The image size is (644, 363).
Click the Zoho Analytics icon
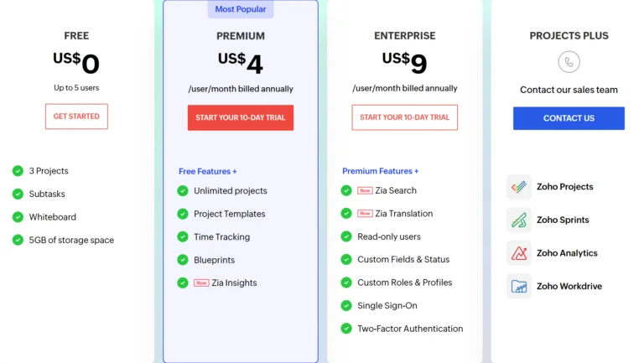coord(519,253)
